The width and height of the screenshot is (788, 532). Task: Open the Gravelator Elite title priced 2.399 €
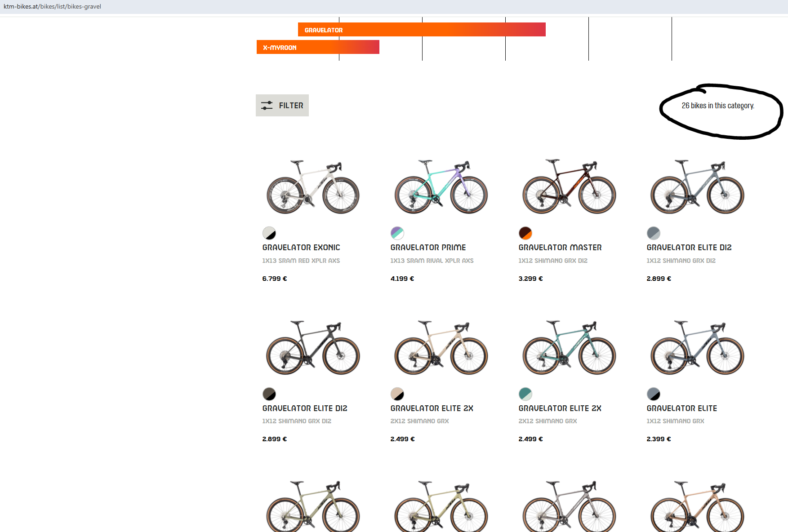click(682, 408)
